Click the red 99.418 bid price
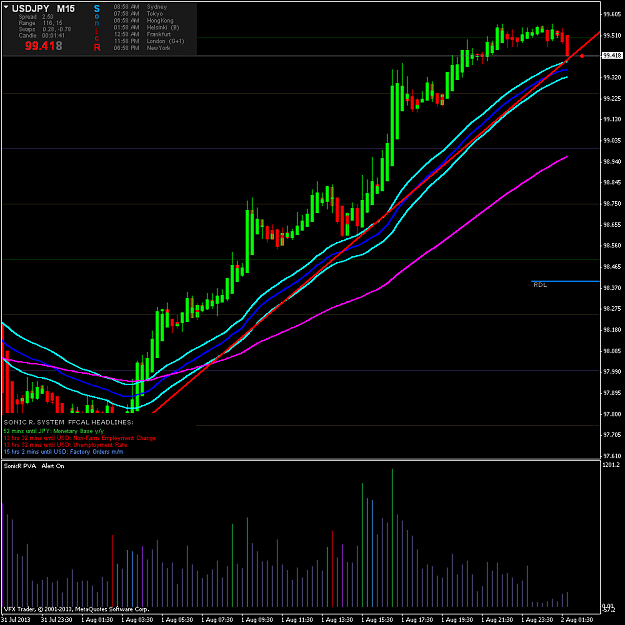Screen dimensions: 625x625 pos(43,46)
